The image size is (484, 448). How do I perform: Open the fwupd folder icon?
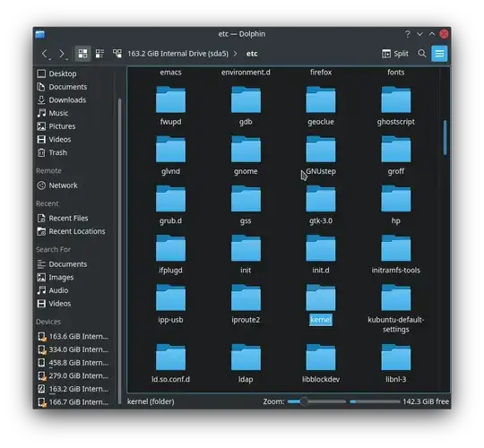point(170,100)
